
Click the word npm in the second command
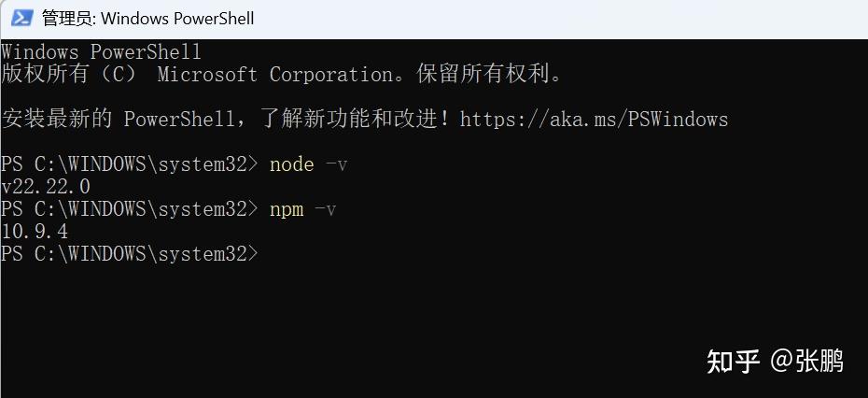pos(286,209)
